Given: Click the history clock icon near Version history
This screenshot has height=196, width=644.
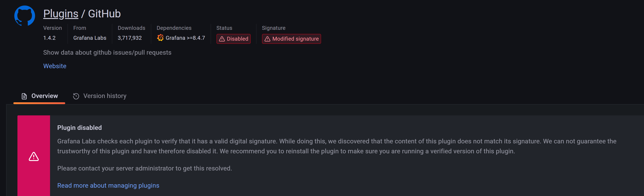Looking at the screenshot, I should click(x=76, y=96).
